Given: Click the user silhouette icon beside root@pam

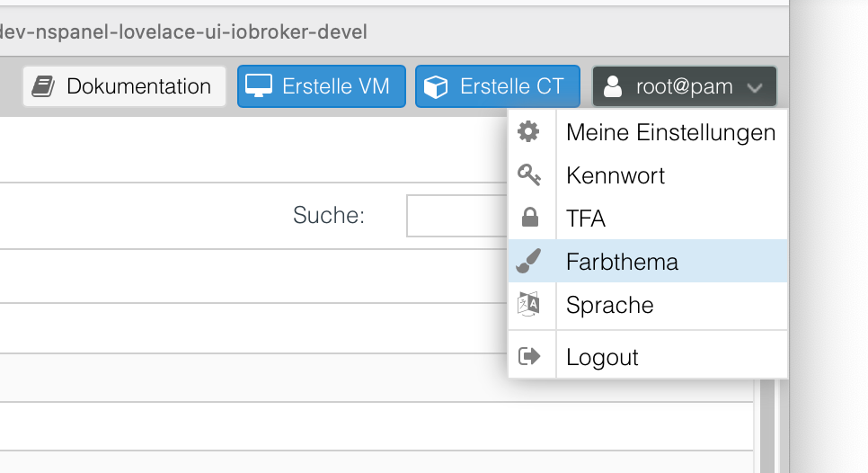Looking at the screenshot, I should click(x=613, y=87).
